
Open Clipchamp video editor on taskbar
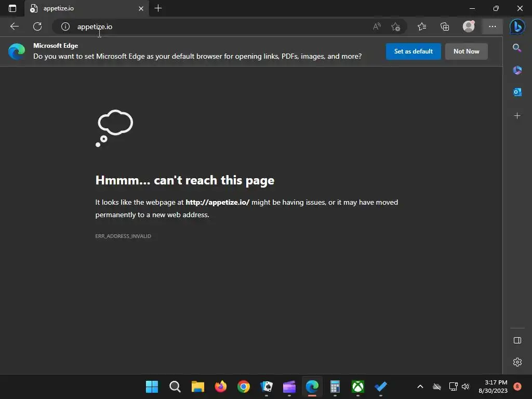[x=289, y=387]
